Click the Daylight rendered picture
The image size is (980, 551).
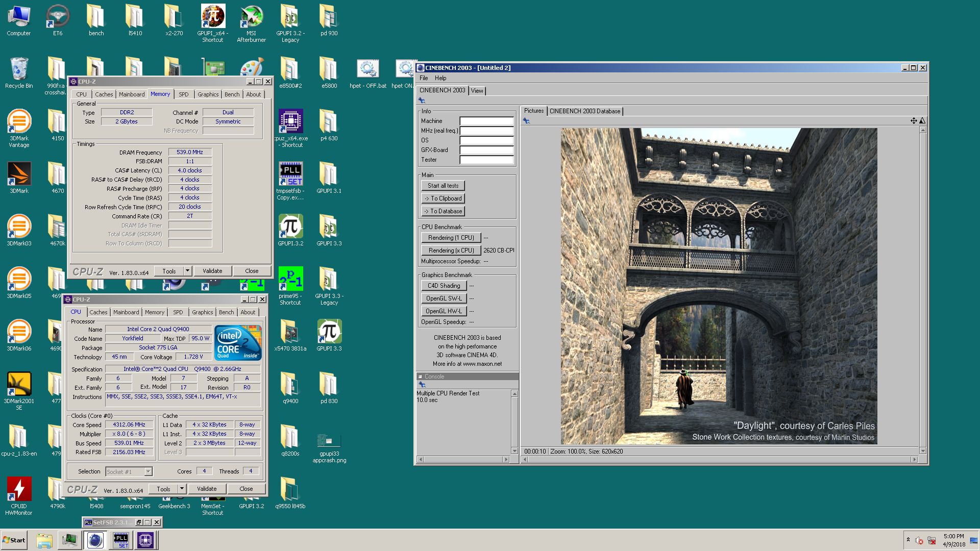pos(719,286)
